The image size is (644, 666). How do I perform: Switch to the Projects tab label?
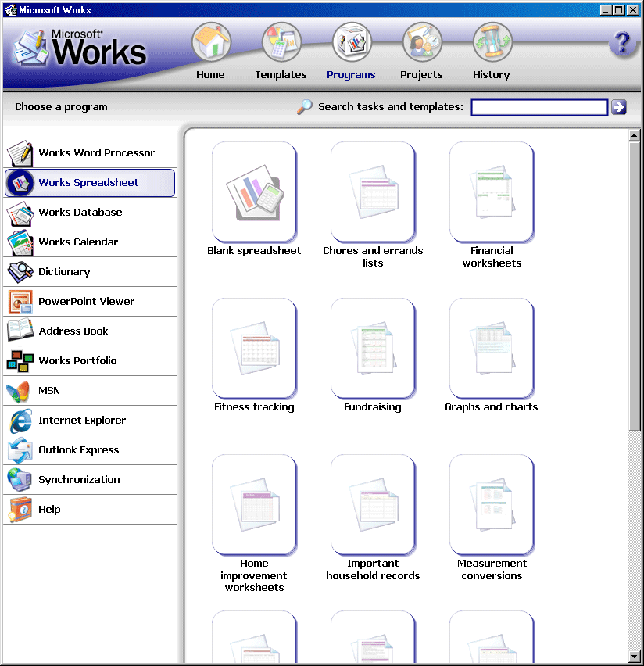[x=421, y=75]
